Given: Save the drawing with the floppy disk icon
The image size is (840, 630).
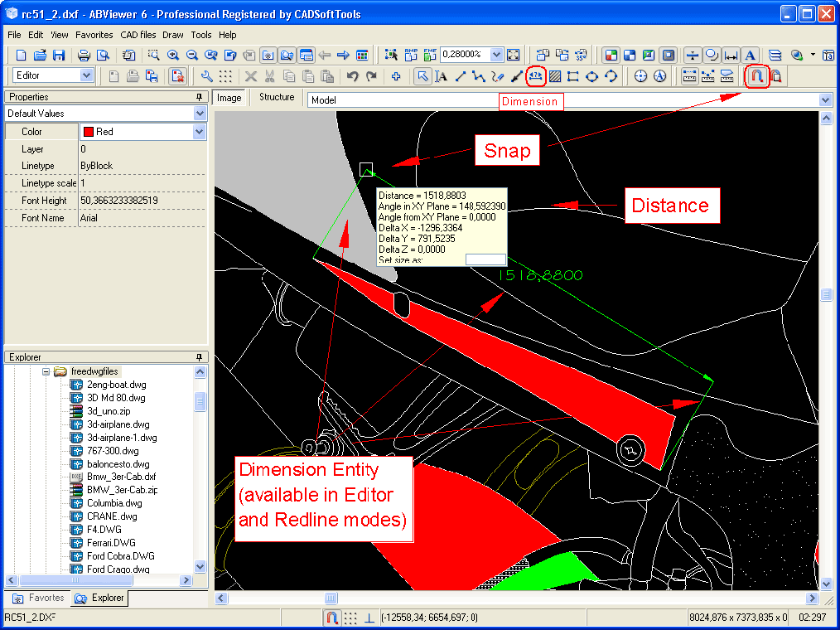Looking at the screenshot, I should pos(59,56).
